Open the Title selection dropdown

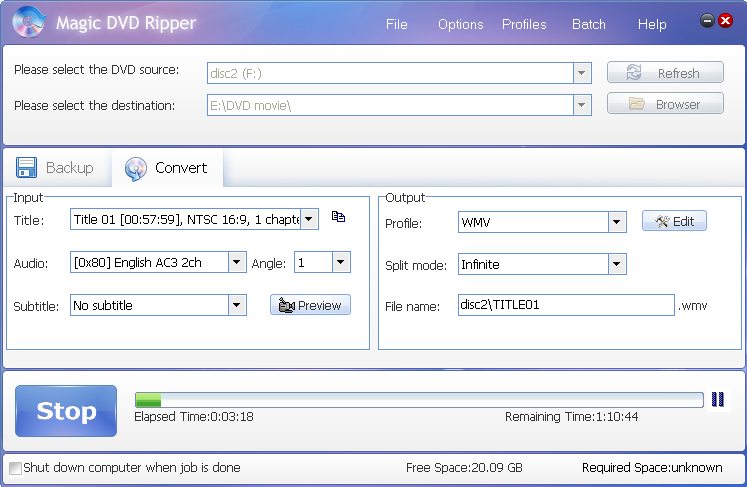pyautogui.click(x=309, y=219)
